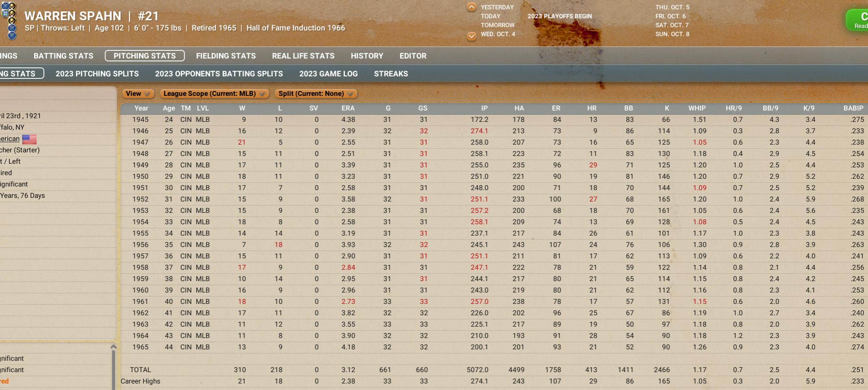Click the American nationality link

(x=10, y=139)
